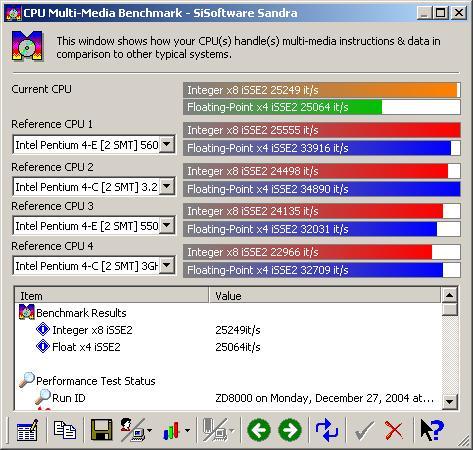Select the Integer x8 iSSE2 result row

(228, 330)
